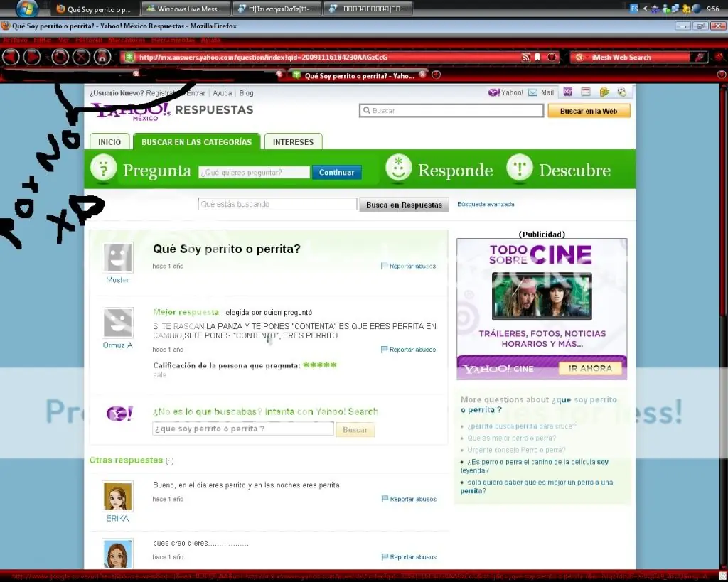Click the Firefox address bar URL
The width and height of the screenshot is (728, 582).
(x=263, y=57)
